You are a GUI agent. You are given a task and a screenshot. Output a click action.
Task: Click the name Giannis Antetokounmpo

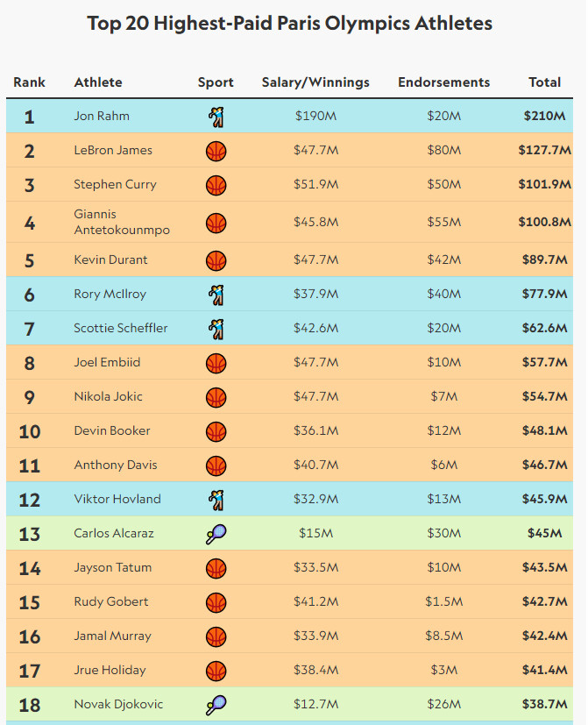coord(110,222)
